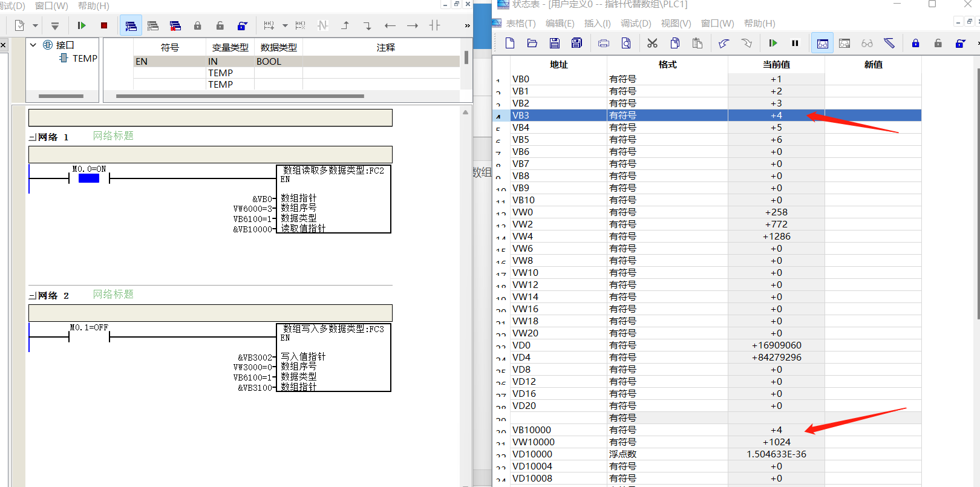Click the Print Preview icon in the status chart toolbar
This screenshot has width=980, height=487.
626,43
